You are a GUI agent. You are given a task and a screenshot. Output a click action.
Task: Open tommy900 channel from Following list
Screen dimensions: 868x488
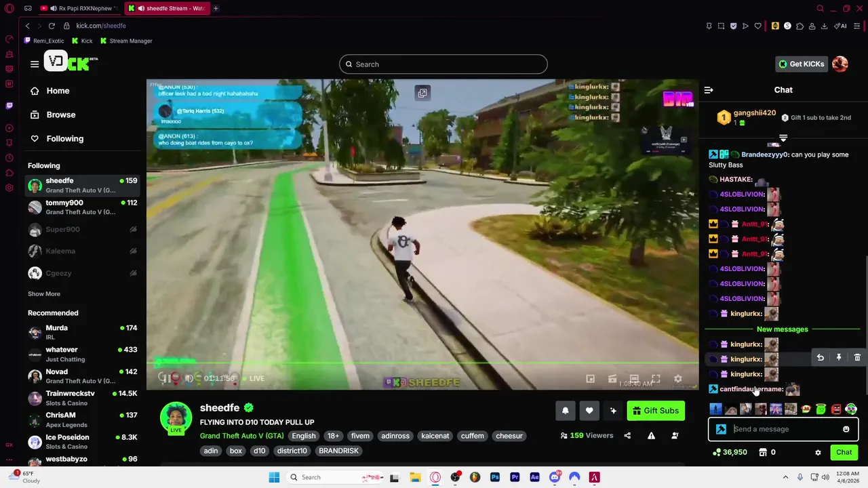83,207
